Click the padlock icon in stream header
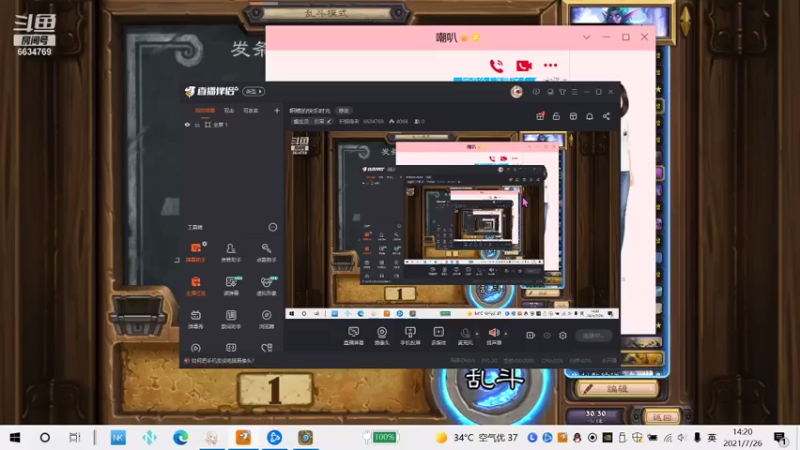The height and width of the screenshot is (450, 800). (556, 116)
